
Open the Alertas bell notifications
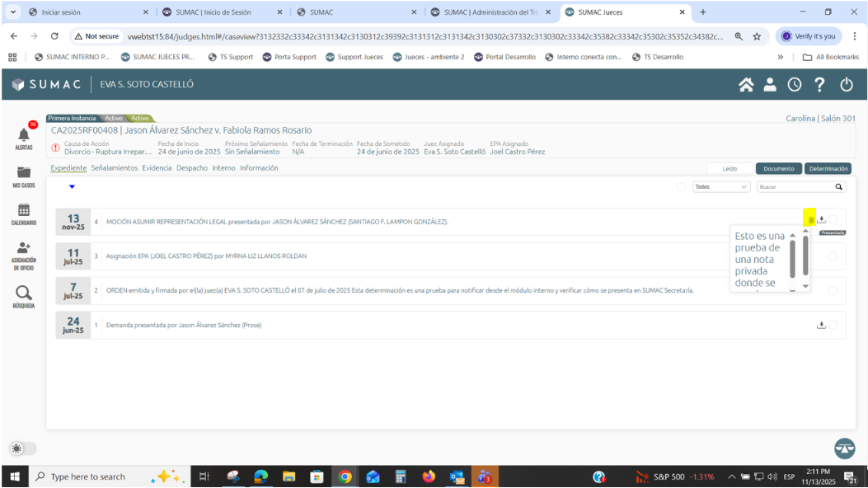click(x=24, y=134)
